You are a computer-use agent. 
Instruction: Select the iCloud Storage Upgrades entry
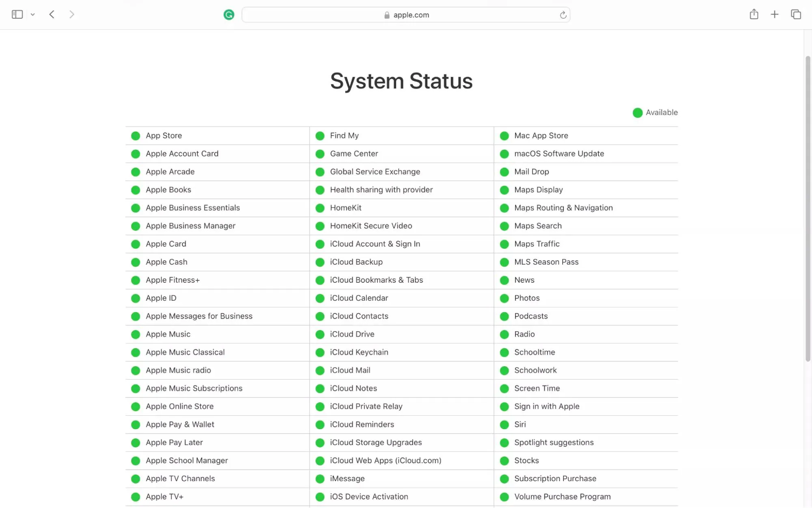click(x=376, y=443)
